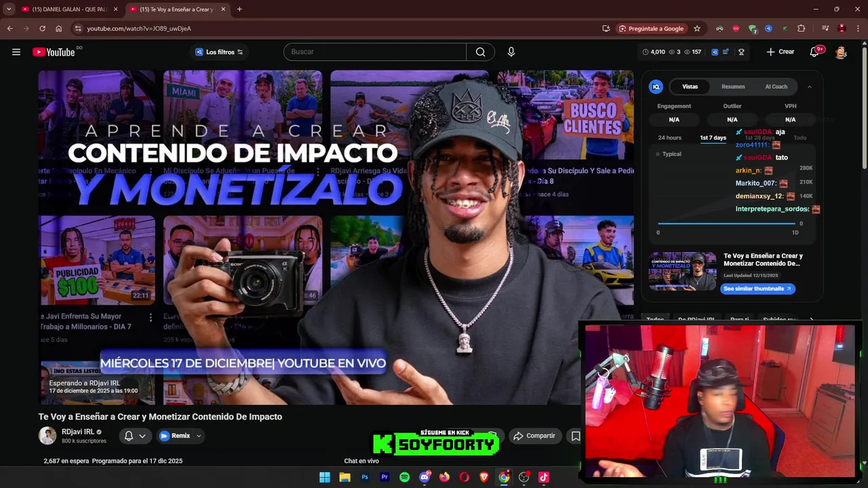Click Pregúntale a Google button
The image size is (868, 488).
tap(650, 28)
